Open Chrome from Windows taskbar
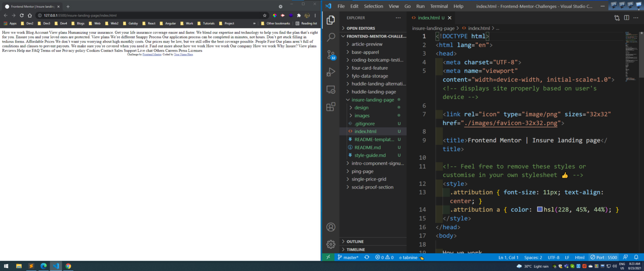The width and height of the screenshot is (644, 271). click(68, 266)
